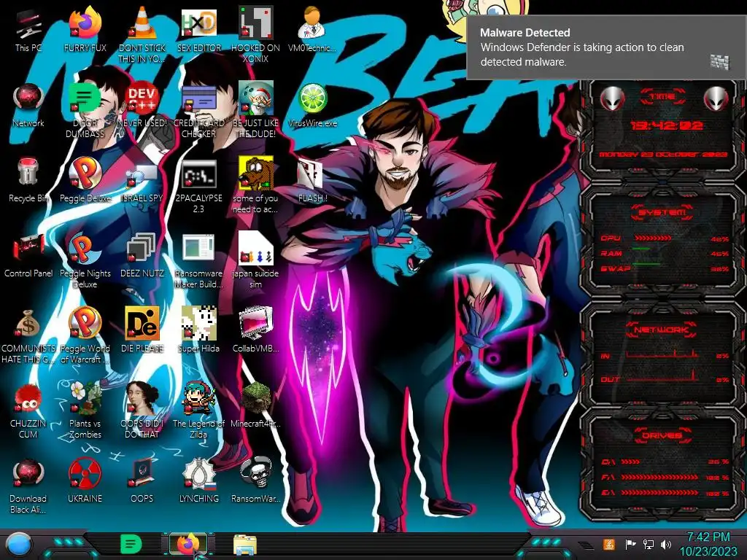Click the DEEZ NUTZ stacked windows icon
This screenshot has width=747, height=560.
coord(142,255)
